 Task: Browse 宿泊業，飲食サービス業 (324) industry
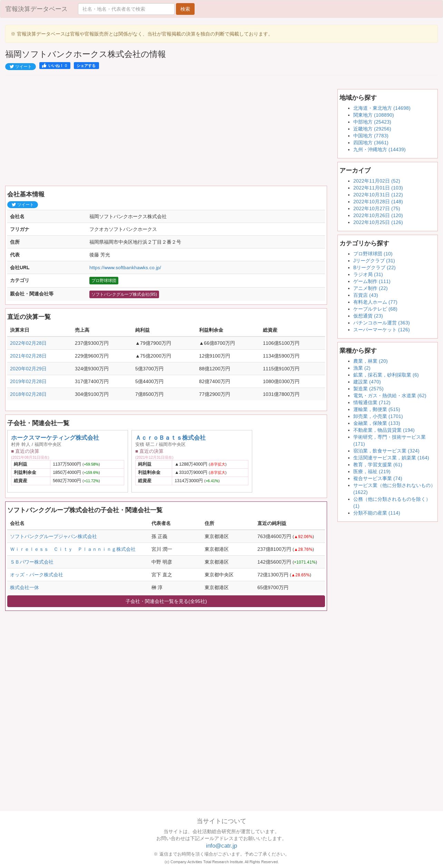tap(386, 451)
